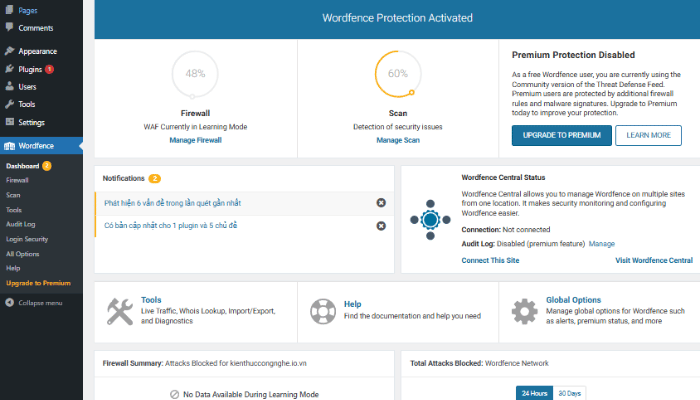700x400 pixels.
Task: Click the LEARN MORE button
Action: (x=648, y=135)
